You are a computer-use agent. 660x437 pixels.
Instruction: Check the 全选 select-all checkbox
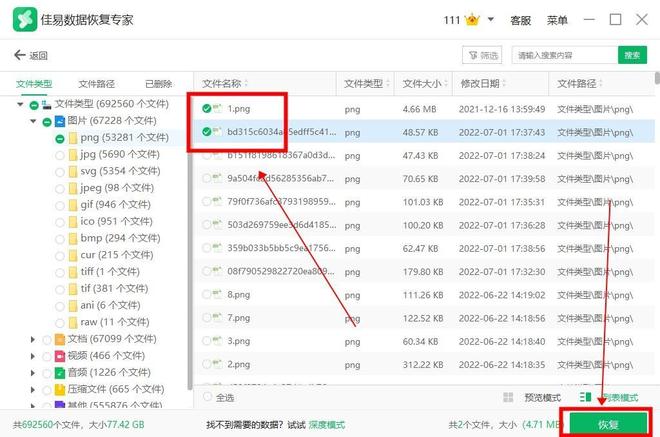point(208,397)
